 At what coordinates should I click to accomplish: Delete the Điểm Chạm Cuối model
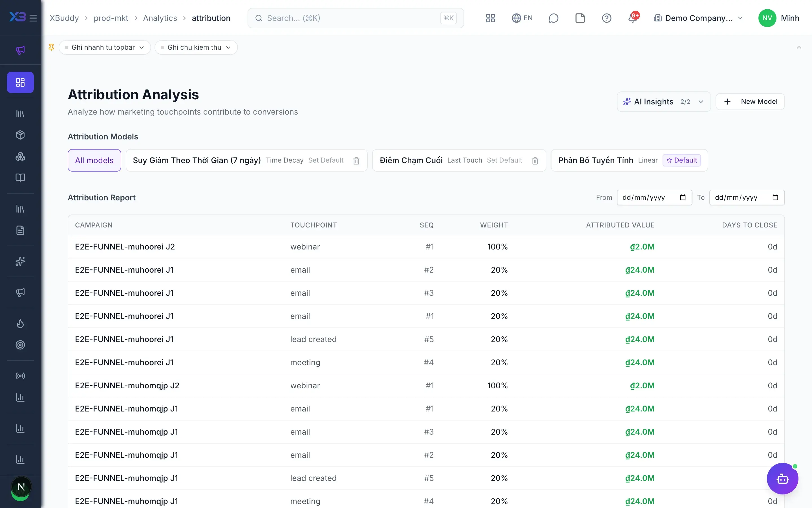pyautogui.click(x=535, y=161)
